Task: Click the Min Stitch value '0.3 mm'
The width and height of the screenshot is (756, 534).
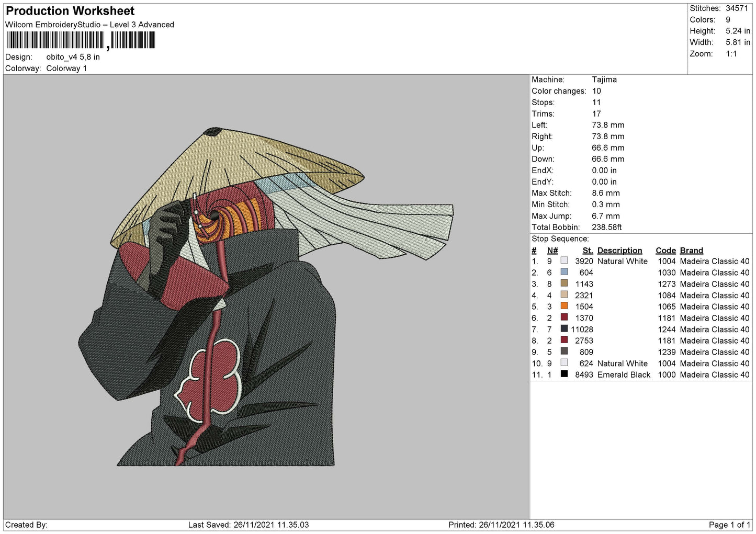Action: click(605, 204)
